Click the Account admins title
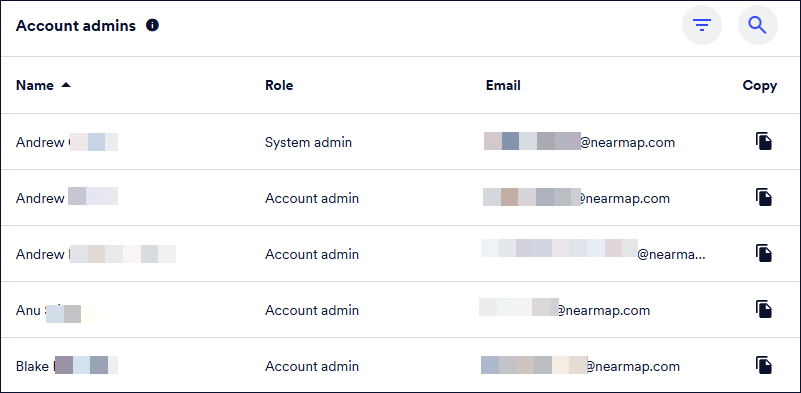 (76, 26)
